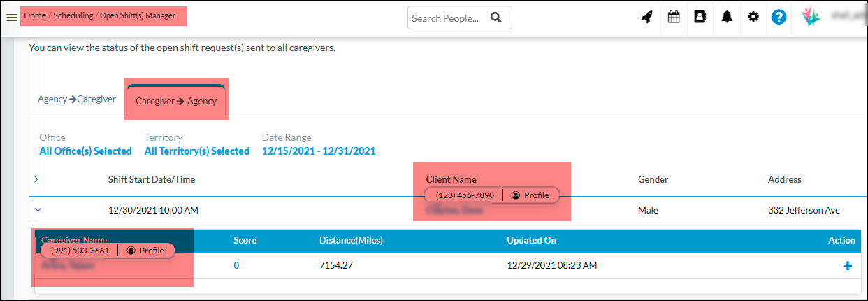Open the calendar icon in top bar
This screenshot has width=868, height=301.
click(x=674, y=17)
